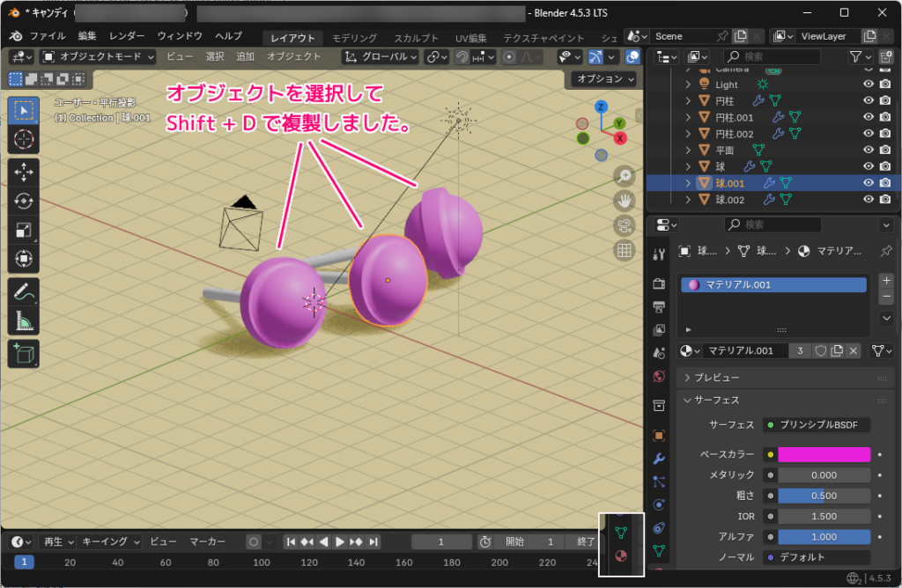Screen dimensions: 902x588
Task: Select the Measure ruler tool
Action: point(24,321)
